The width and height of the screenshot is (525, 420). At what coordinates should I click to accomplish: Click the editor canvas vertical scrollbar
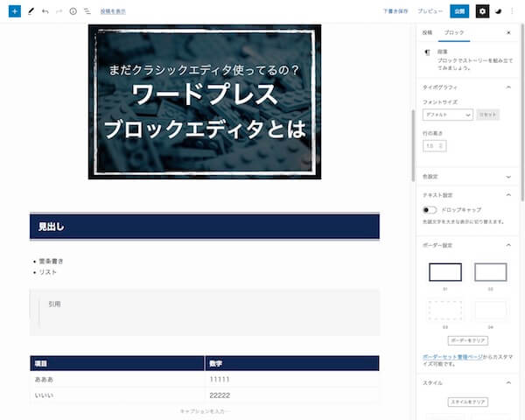point(413,146)
